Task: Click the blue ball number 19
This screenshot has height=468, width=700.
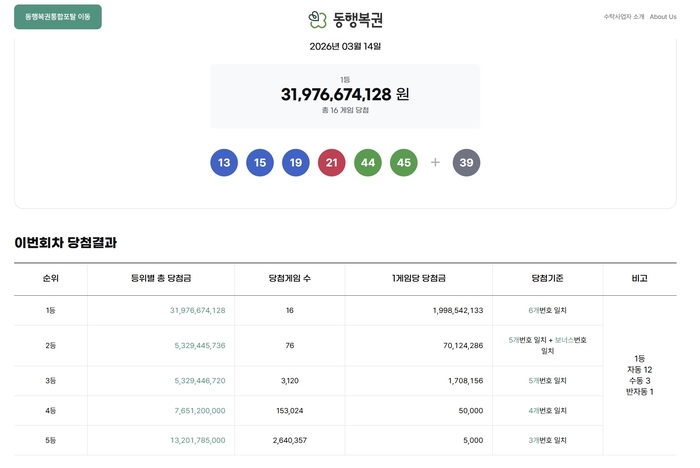Action: pos(296,163)
